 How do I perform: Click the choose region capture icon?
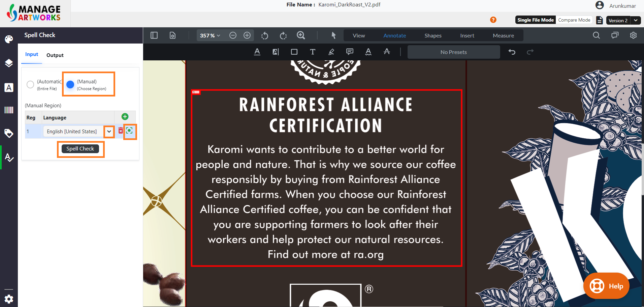tap(129, 131)
